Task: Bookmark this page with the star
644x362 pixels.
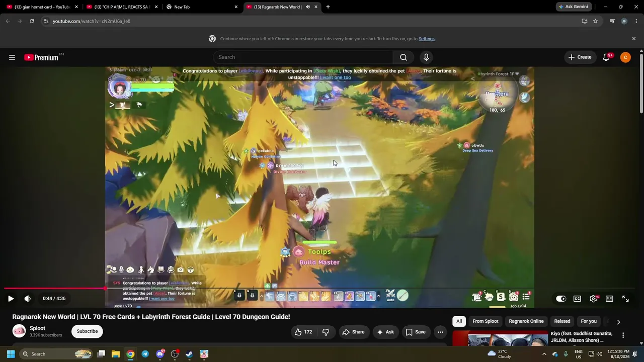Action: (x=595, y=21)
